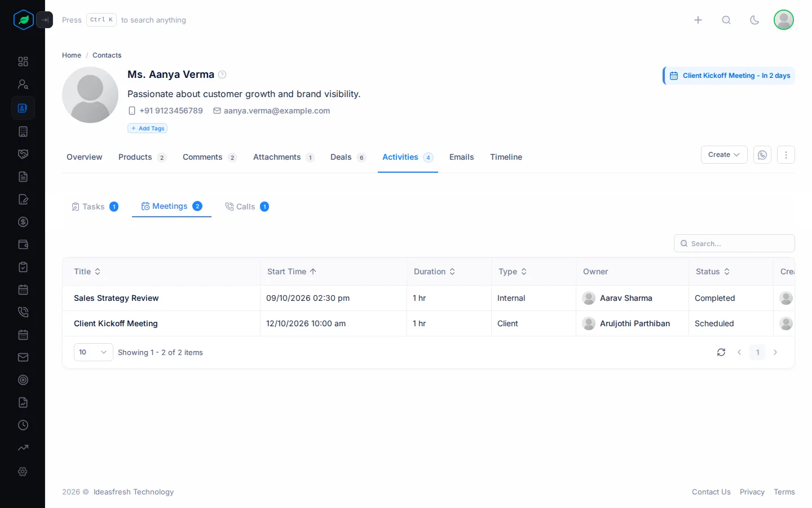Open the dashboard grid icon in the sidebar

point(23,62)
